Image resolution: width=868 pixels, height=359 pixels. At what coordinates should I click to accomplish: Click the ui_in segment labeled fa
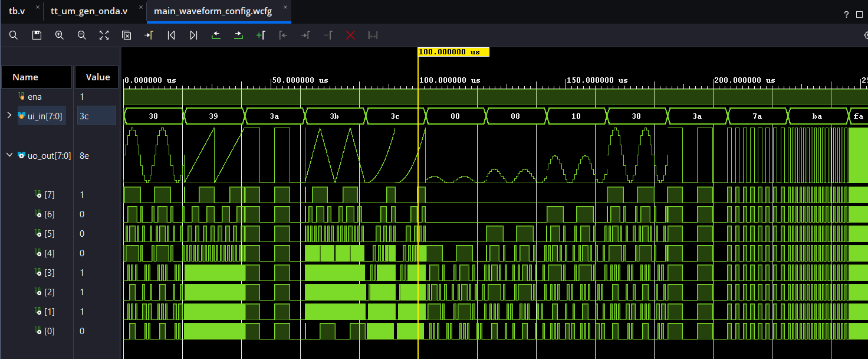tap(859, 116)
